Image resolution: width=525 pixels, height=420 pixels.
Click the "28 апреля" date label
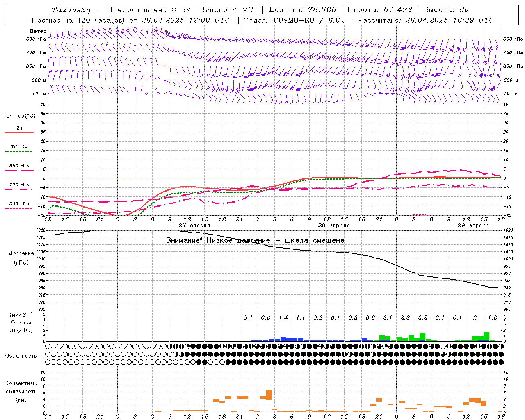[x=334, y=226]
